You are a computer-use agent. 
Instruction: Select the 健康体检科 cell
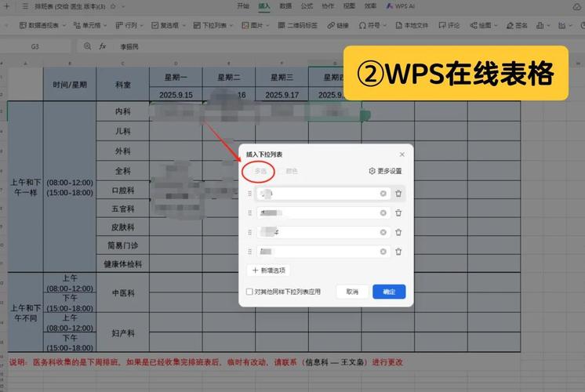point(123,264)
